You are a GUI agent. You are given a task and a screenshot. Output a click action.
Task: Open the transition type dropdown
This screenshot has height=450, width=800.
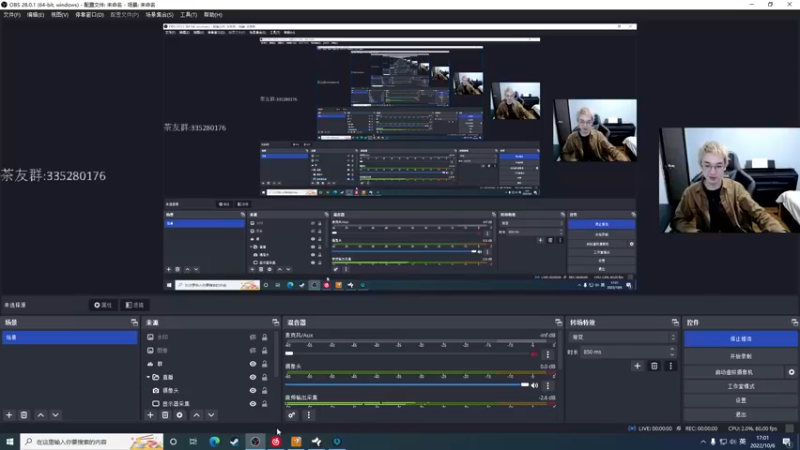(624, 337)
